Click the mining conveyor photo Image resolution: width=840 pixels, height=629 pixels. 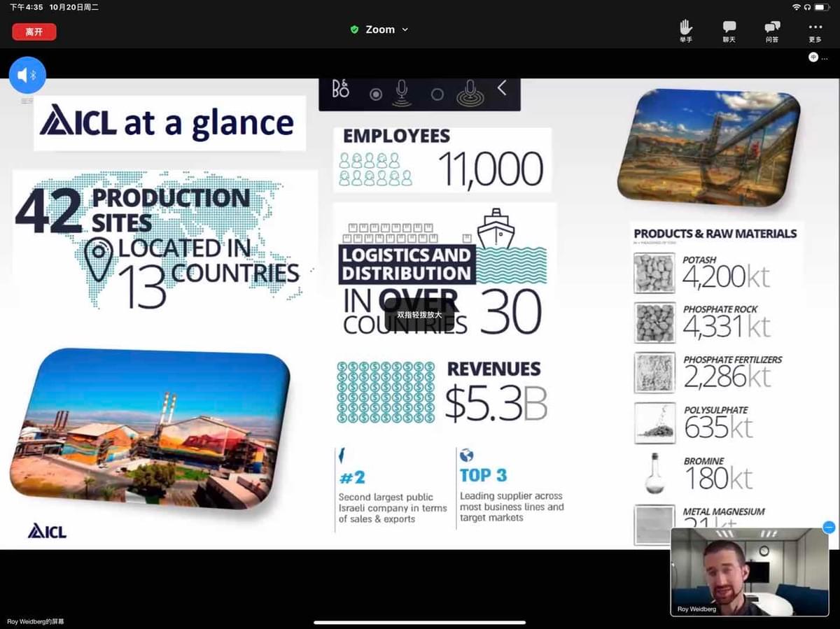pos(708,147)
